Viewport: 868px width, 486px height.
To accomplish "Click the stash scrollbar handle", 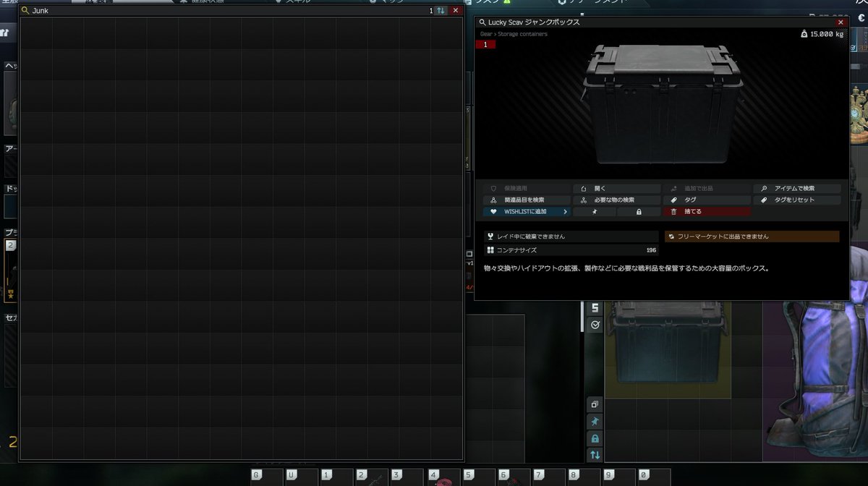I will pos(582,316).
